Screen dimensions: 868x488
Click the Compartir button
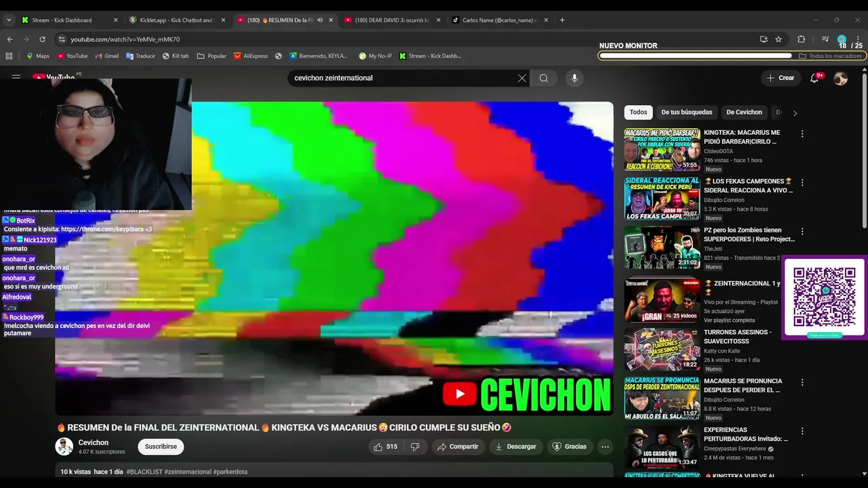(x=458, y=447)
